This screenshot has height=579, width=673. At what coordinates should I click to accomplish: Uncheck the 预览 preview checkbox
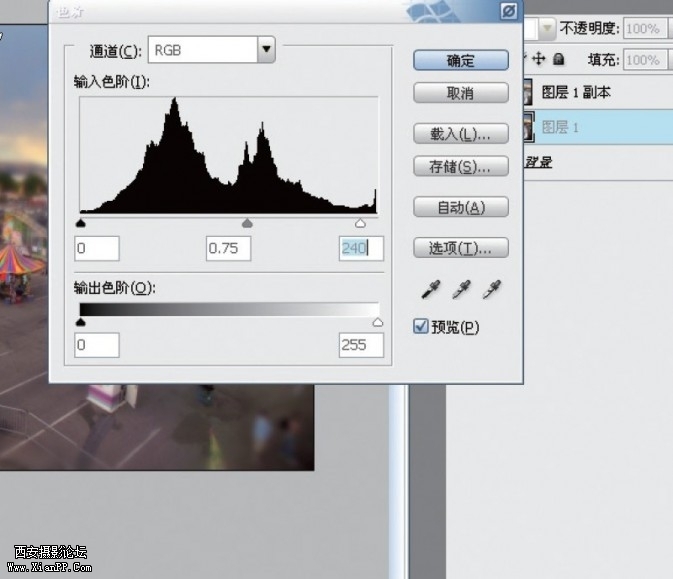coord(421,327)
